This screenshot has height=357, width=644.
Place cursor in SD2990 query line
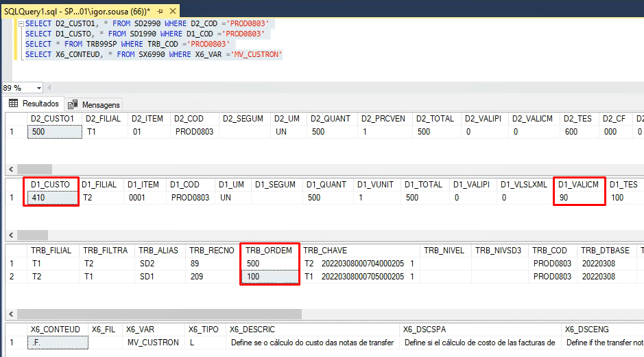tap(147, 23)
